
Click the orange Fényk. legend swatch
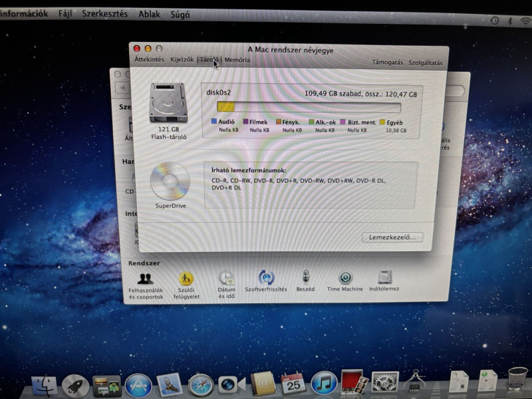click(x=279, y=122)
